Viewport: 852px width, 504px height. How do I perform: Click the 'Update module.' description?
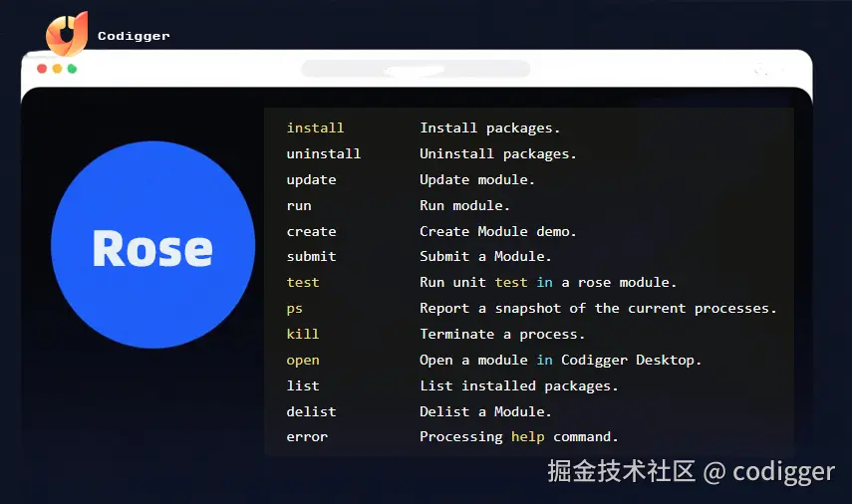[x=477, y=180]
